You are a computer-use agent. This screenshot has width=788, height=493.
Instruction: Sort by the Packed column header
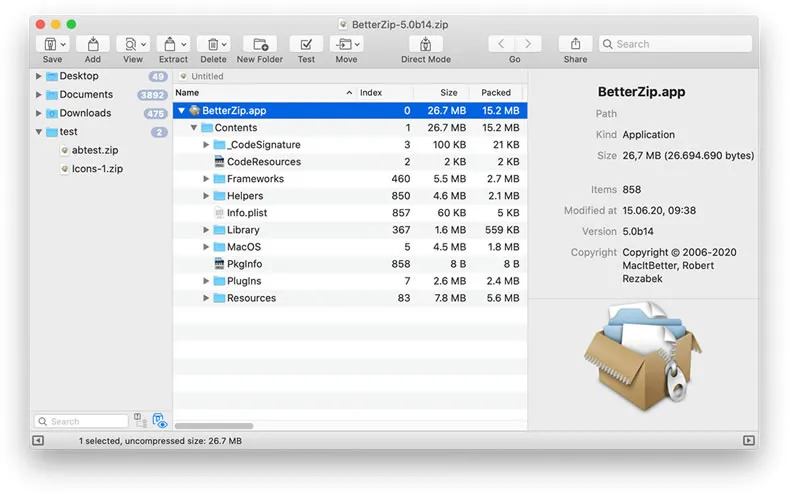point(496,92)
